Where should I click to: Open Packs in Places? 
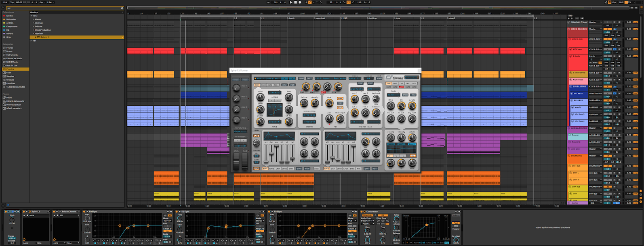tap(9, 98)
